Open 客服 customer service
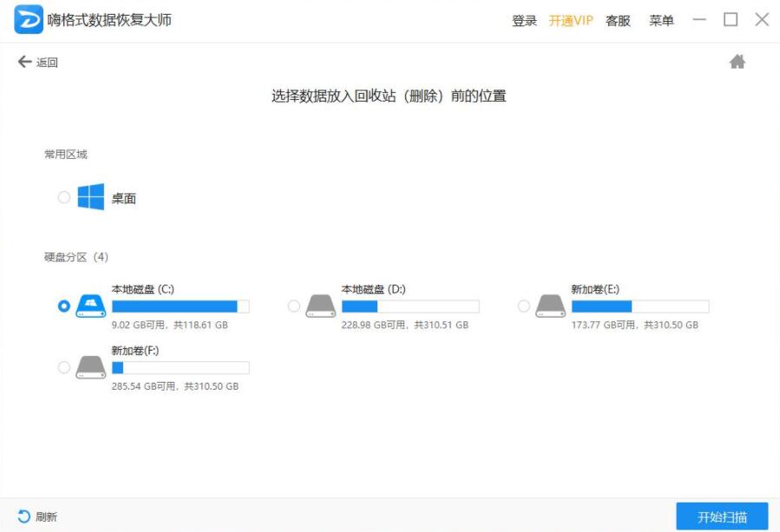This screenshot has width=780, height=532. pyautogui.click(x=618, y=21)
